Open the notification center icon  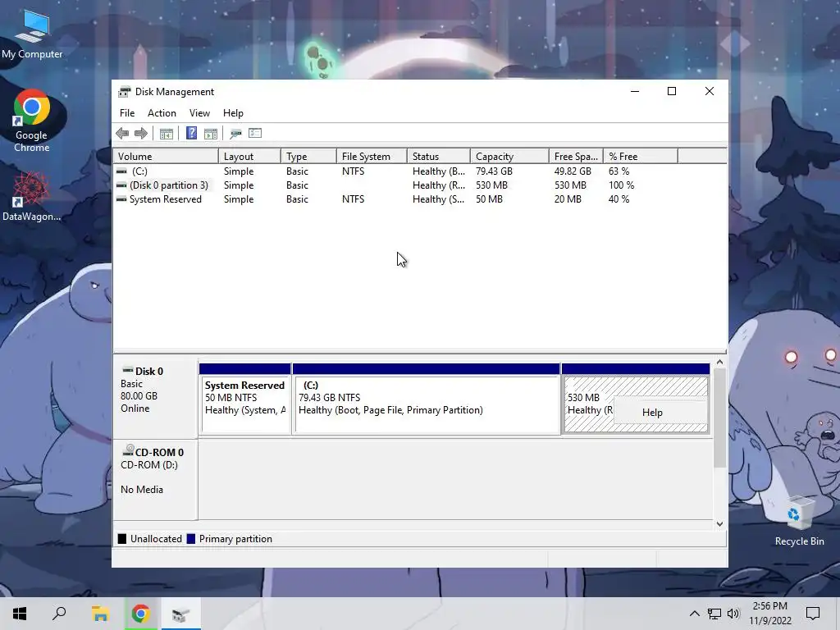tap(813, 614)
